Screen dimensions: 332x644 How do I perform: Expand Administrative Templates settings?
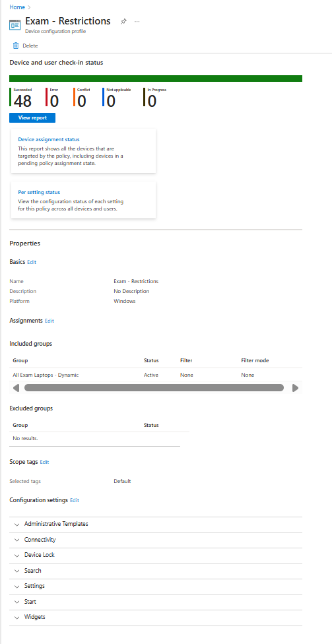click(156, 524)
